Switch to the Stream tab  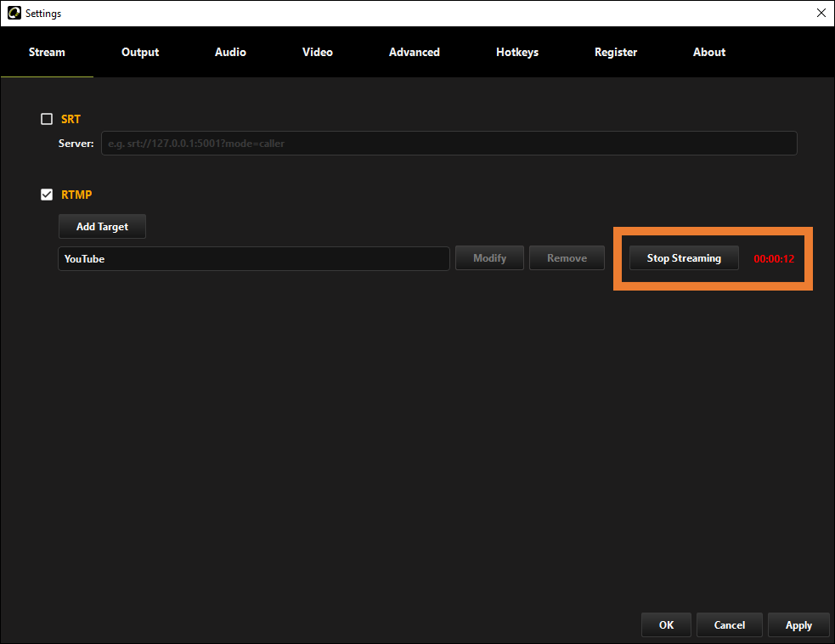pos(47,52)
